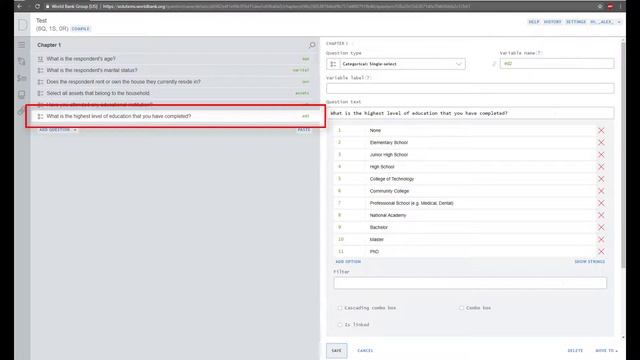Open the Settings menu item
This screenshot has height=360, width=640.
[x=576, y=22]
